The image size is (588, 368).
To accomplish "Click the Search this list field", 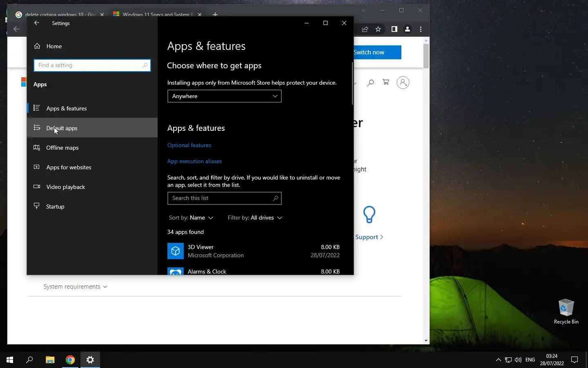I will click(x=225, y=198).
